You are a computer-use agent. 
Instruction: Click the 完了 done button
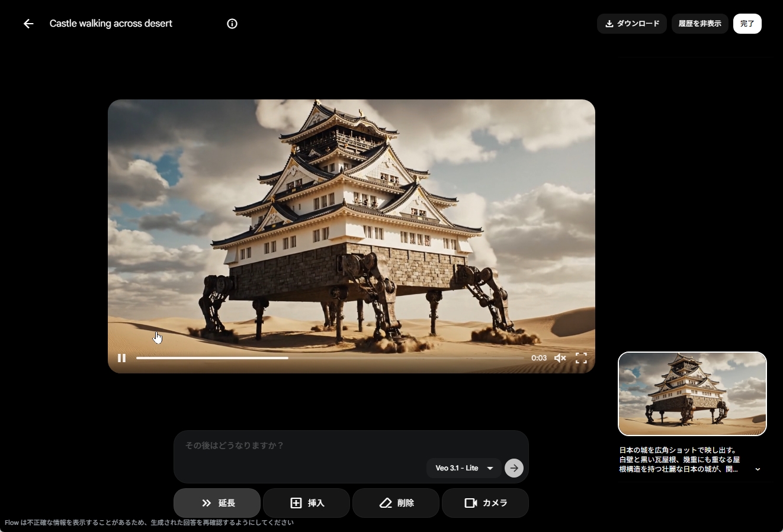747,24
